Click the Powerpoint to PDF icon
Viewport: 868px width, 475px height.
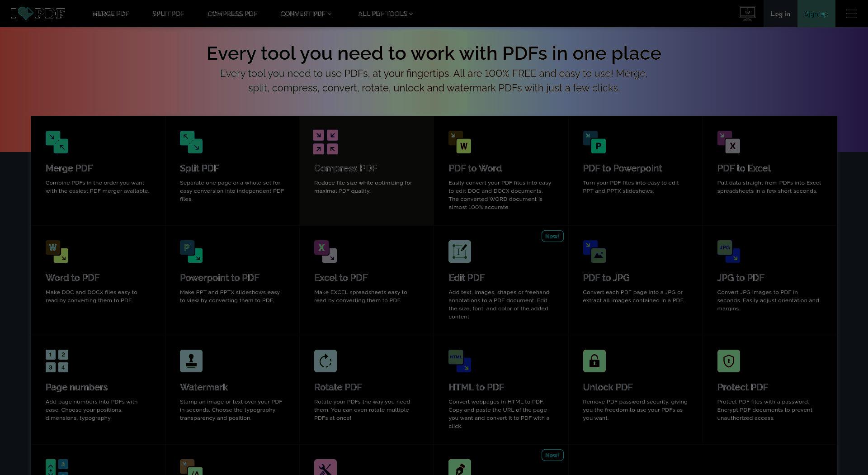point(191,252)
